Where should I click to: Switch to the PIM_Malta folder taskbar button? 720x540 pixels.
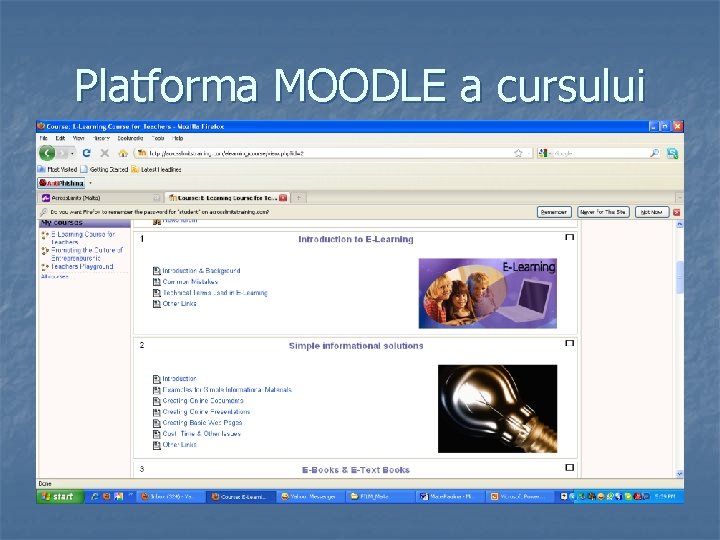tap(380, 496)
